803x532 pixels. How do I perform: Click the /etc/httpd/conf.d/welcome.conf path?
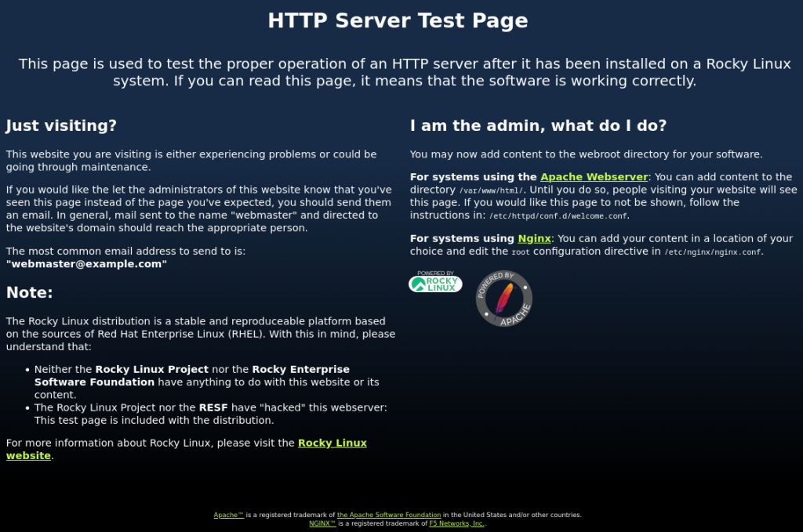(x=558, y=216)
